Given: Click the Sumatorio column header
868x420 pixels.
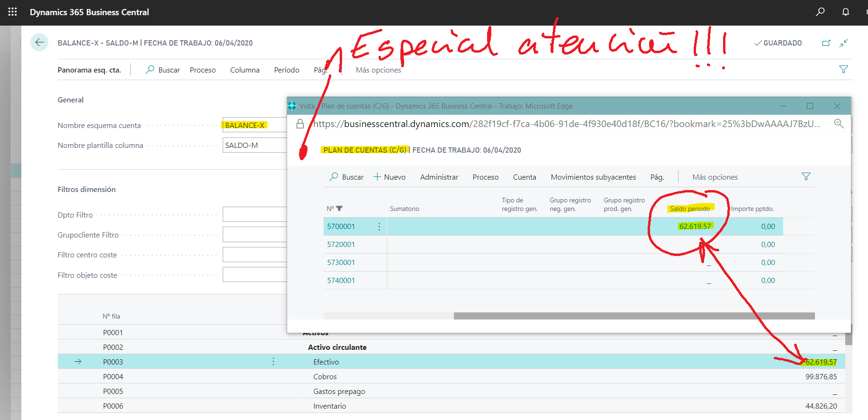Looking at the screenshot, I should [404, 209].
